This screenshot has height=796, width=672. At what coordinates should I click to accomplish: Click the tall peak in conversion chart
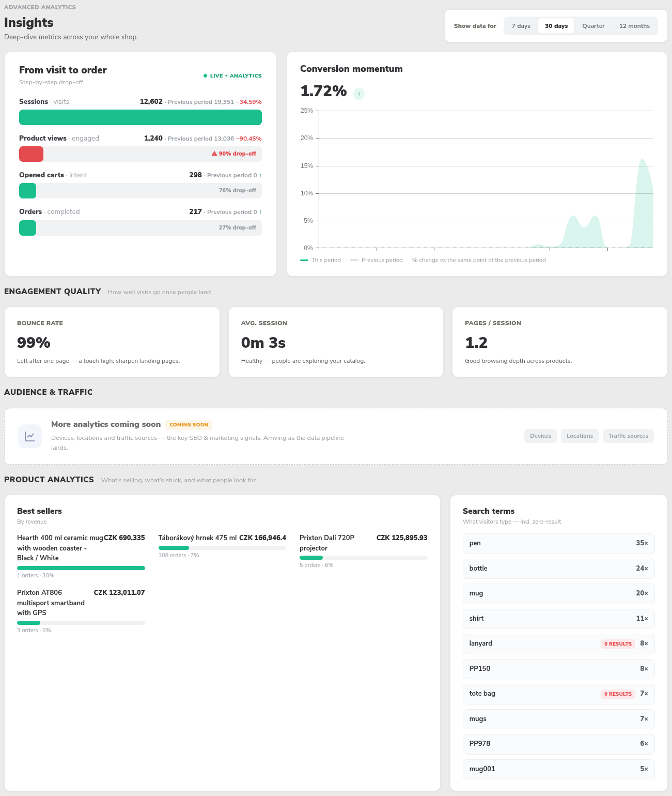point(642,203)
